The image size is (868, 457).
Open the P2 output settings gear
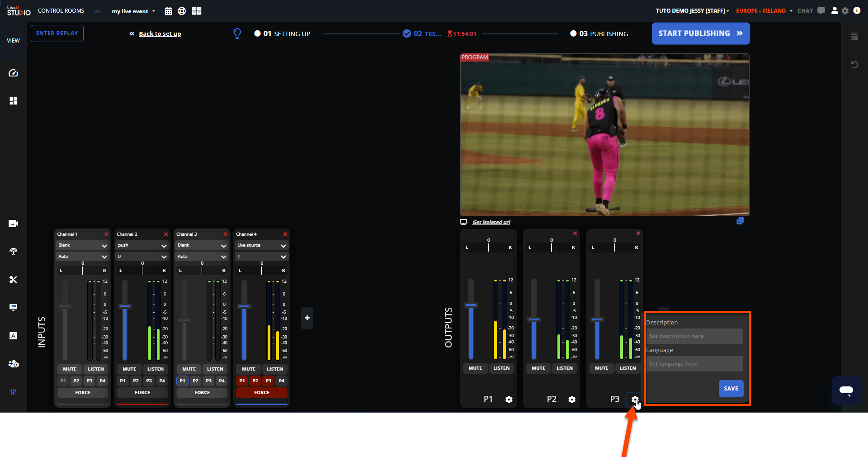(x=572, y=400)
